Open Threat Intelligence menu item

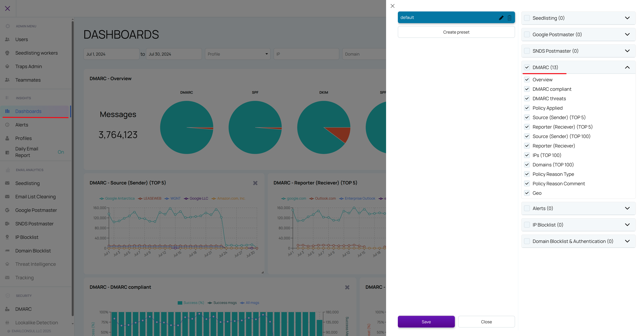(36, 264)
